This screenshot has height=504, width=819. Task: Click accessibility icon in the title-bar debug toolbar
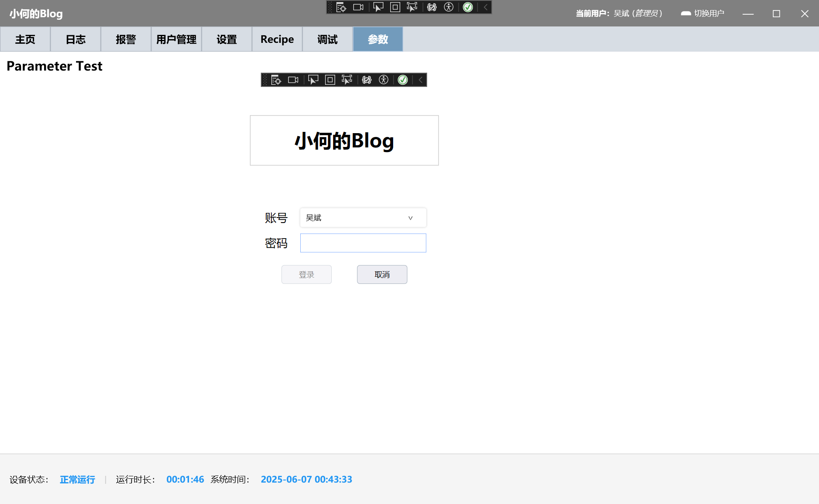449,7
